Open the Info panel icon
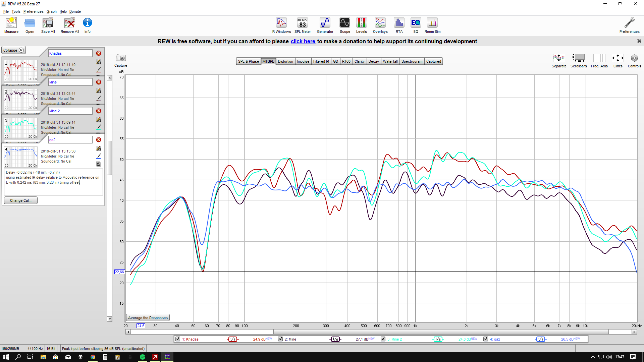644x362 pixels. [88, 25]
